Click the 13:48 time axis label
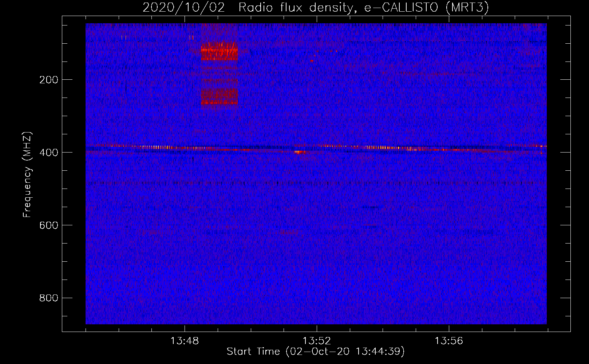Screen dimensions: 589x364 point(185,341)
